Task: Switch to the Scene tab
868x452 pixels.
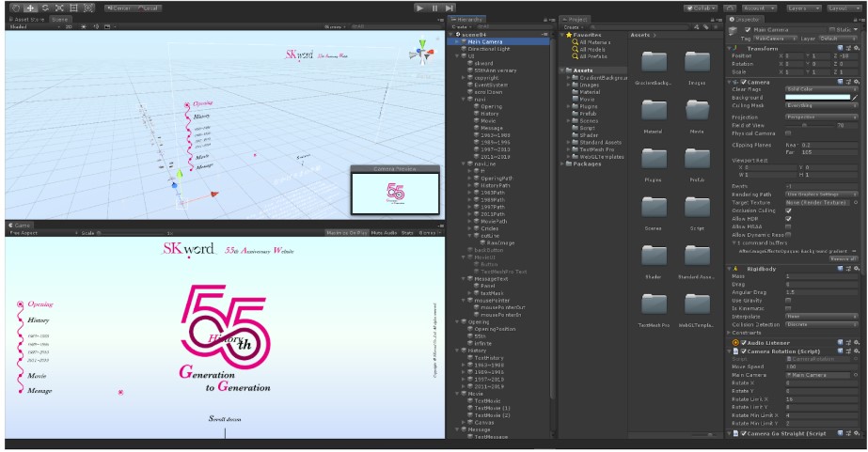Action: (59, 20)
